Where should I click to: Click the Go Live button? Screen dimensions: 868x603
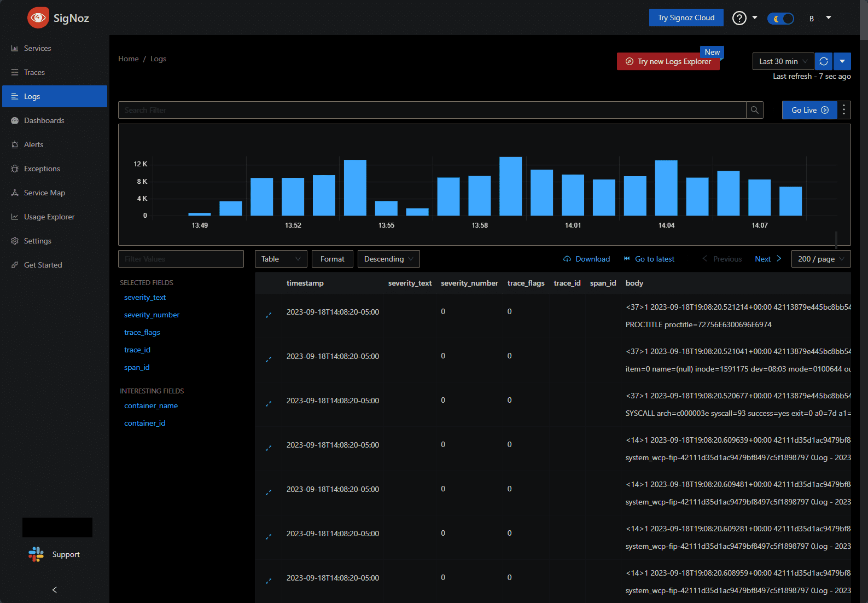pyautogui.click(x=809, y=110)
